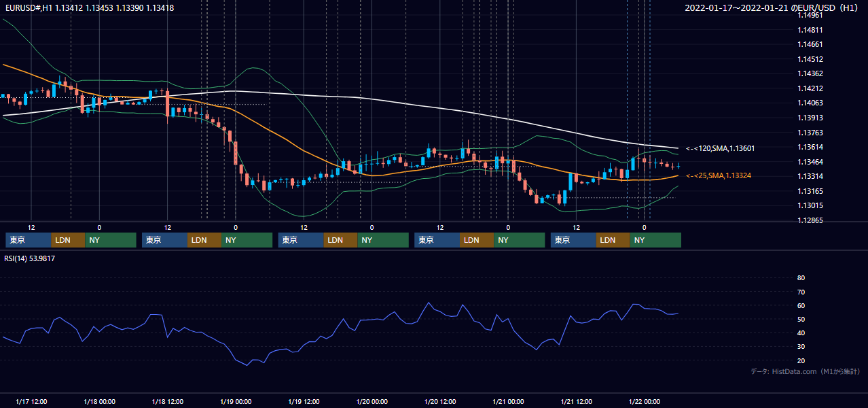Click the LDN session block for 1/17

pyautogui.click(x=69, y=240)
